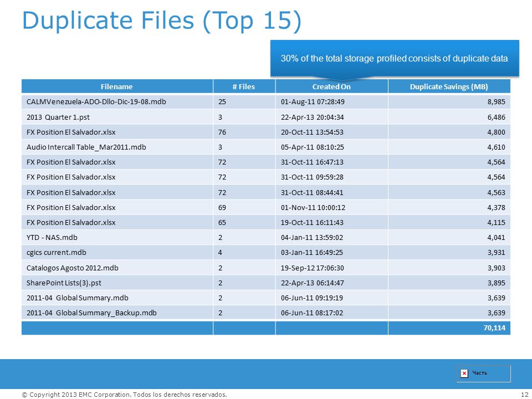
Task: Select the date 22-Apr-13 06:14:47
Action: pos(312,283)
